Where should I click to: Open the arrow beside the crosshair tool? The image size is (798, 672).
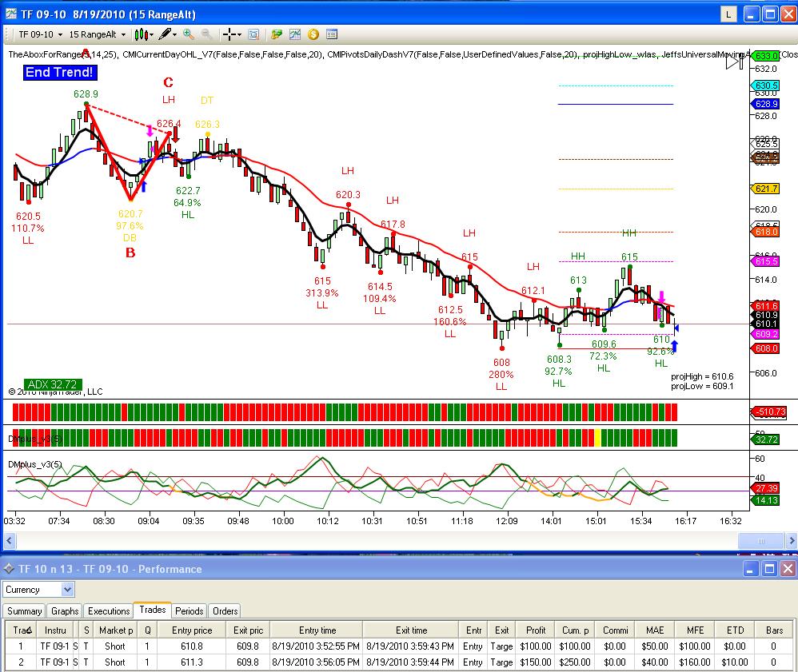pos(239,34)
